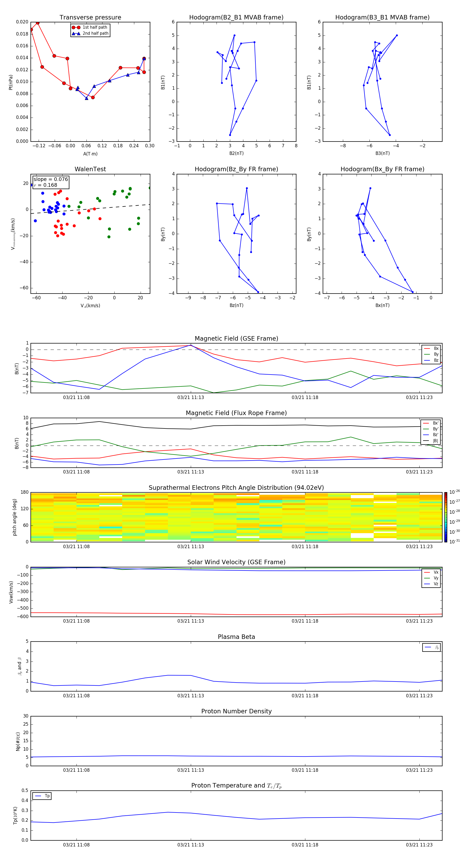Click the "Hodogram(B3_B1 MVAB frame)" title
This screenshot has height=868, width=473.
coord(382,18)
